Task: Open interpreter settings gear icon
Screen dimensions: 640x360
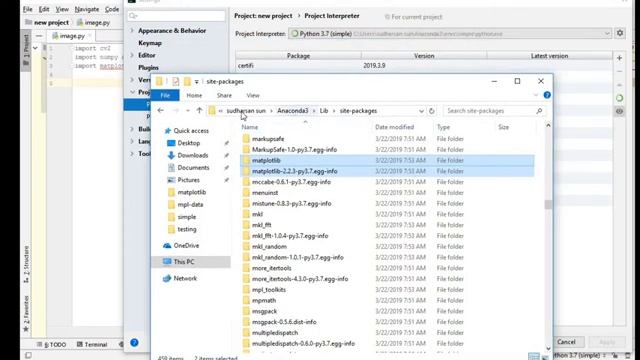Action: point(620,33)
